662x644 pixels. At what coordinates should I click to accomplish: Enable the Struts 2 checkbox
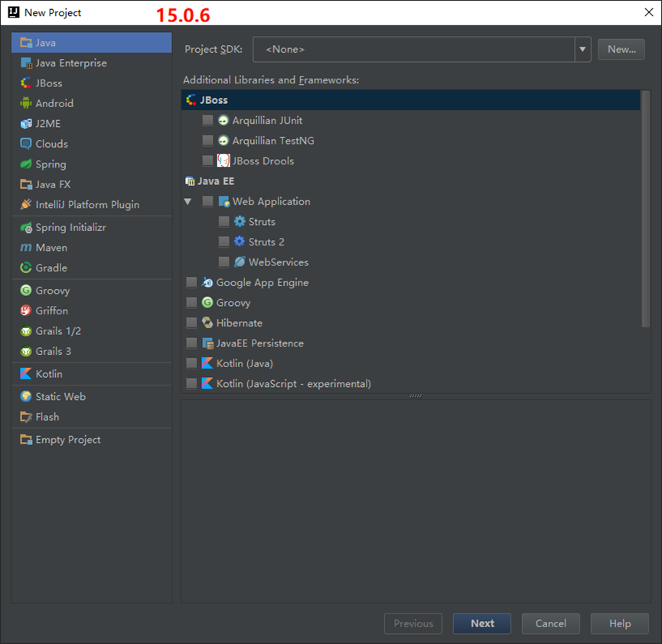click(223, 242)
